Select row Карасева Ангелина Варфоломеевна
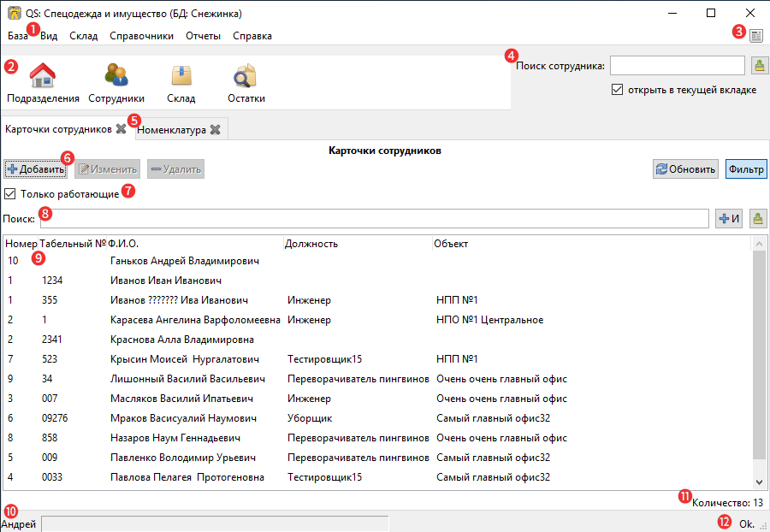770x532 pixels. point(377,320)
